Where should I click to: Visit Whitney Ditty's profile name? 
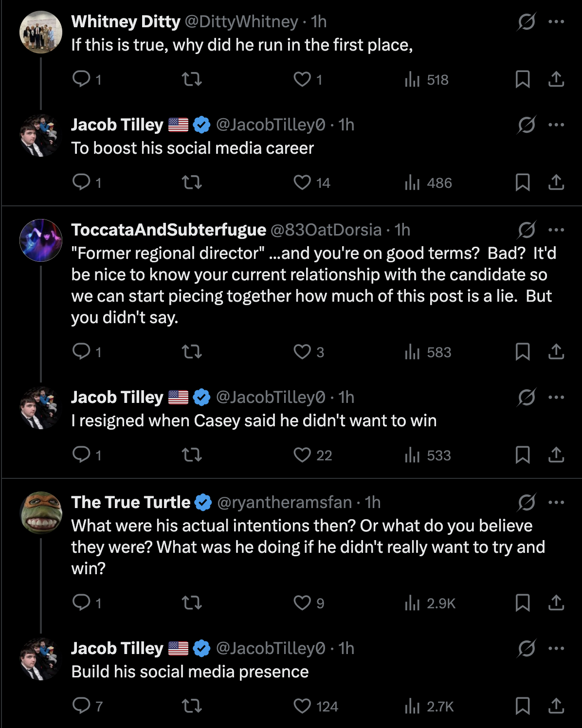click(x=126, y=21)
